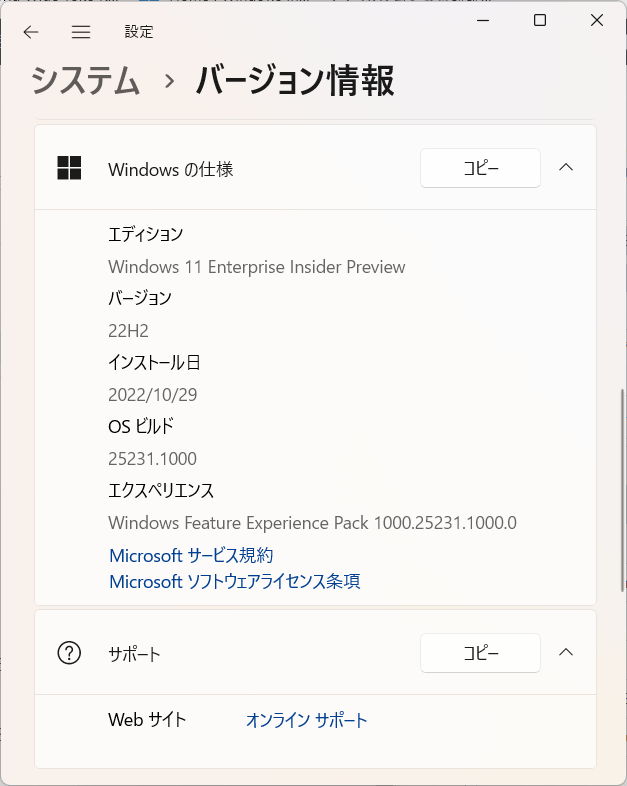Collapse the サポート section chevron
627x786 pixels.
(566, 653)
